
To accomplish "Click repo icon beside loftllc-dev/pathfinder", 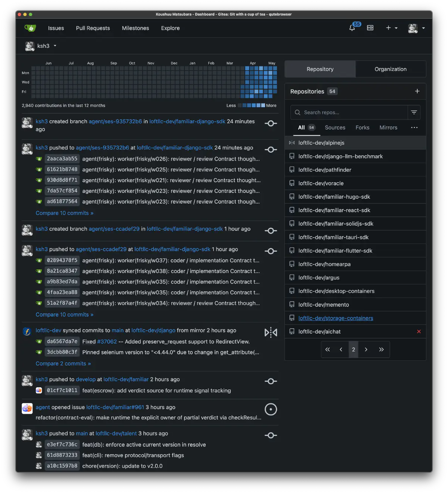I will click(x=292, y=170).
